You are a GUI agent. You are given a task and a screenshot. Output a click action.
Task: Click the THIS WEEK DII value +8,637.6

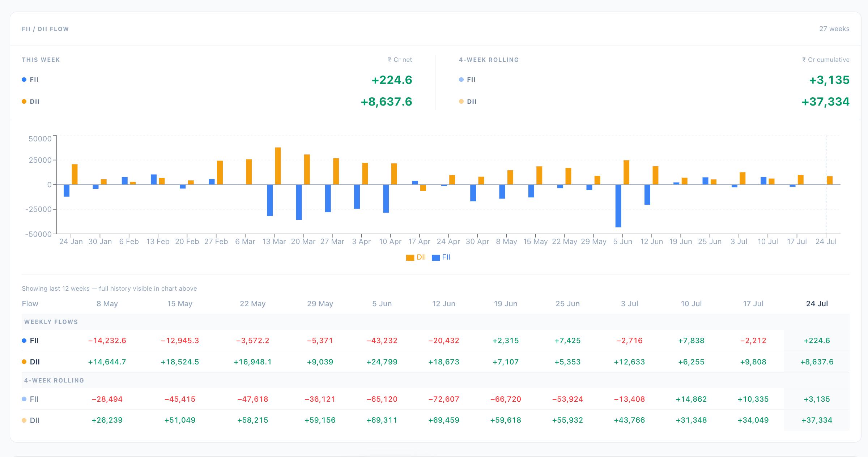(386, 102)
